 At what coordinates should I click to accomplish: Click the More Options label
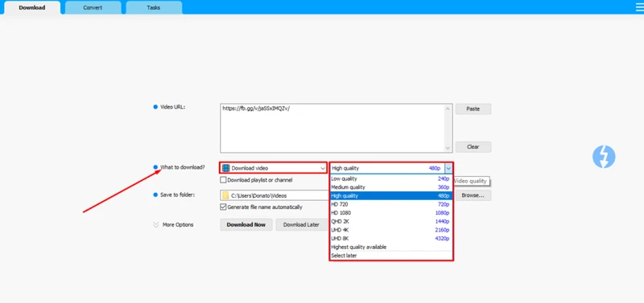(178, 225)
